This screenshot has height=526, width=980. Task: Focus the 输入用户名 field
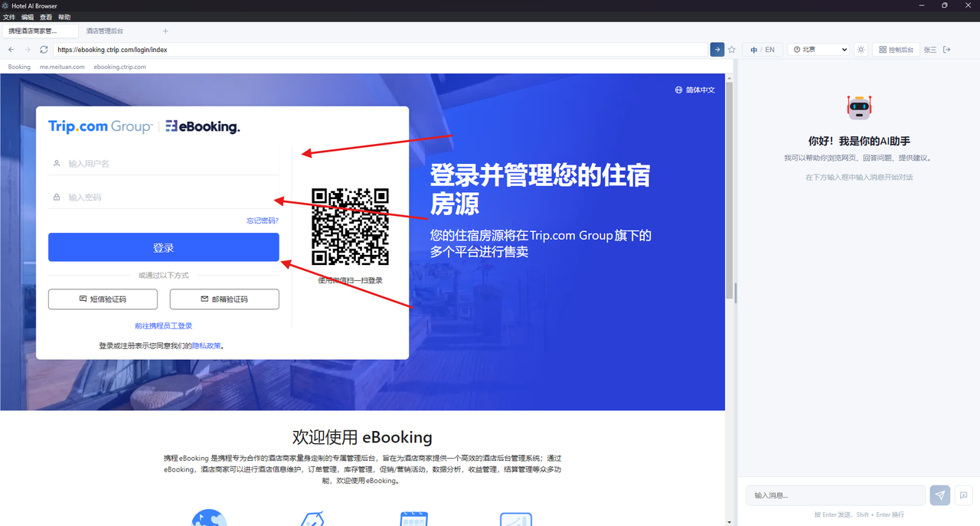point(164,163)
